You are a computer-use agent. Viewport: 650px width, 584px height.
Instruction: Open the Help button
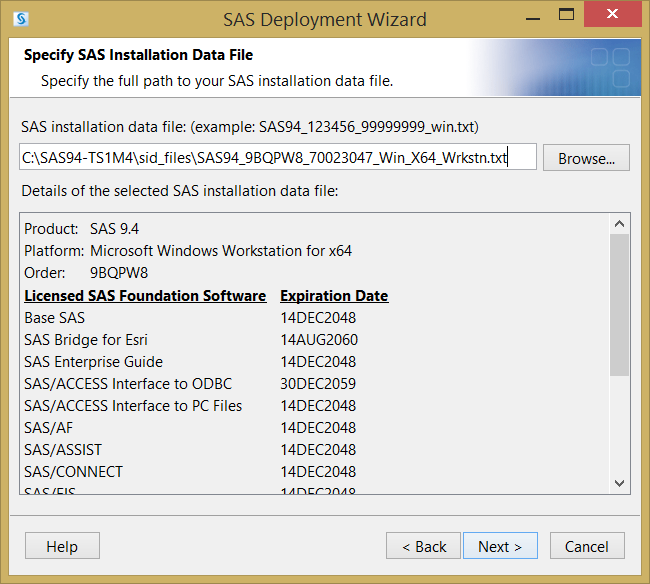62,546
